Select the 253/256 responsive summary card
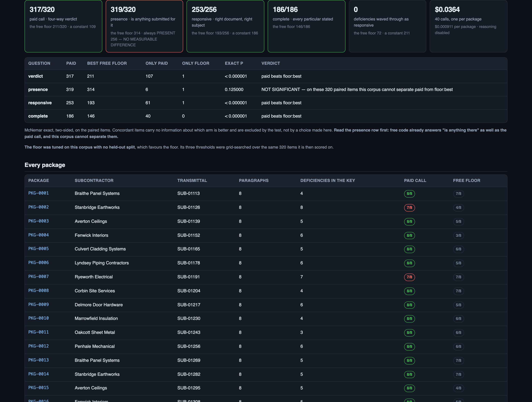The height and width of the screenshot is (402, 532). pos(225,26)
